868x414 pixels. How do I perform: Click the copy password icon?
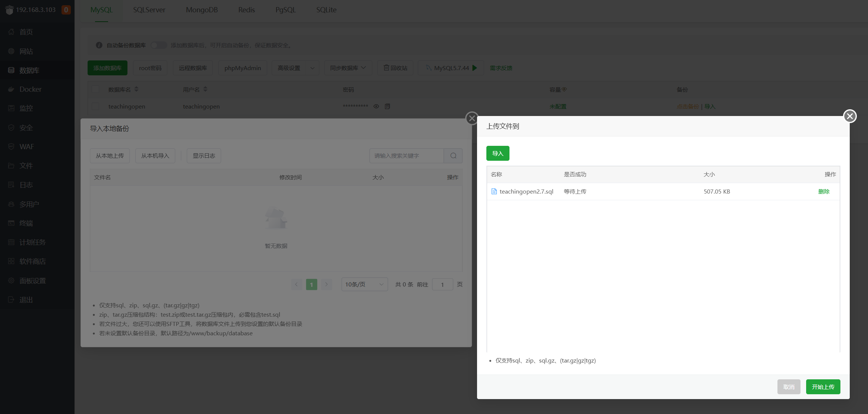(x=387, y=106)
